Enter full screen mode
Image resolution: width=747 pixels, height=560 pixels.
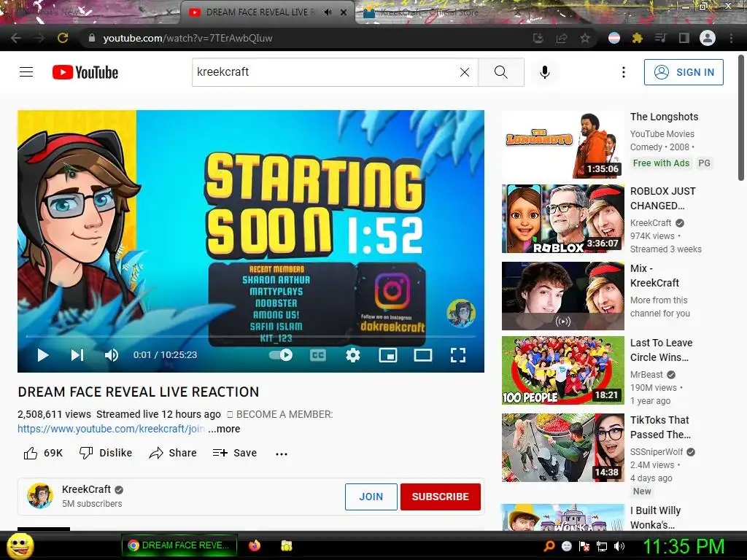pos(458,355)
